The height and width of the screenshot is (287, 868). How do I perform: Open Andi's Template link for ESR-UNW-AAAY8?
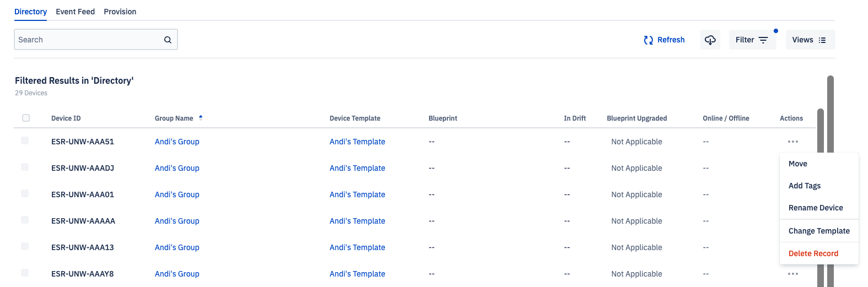tap(357, 274)
